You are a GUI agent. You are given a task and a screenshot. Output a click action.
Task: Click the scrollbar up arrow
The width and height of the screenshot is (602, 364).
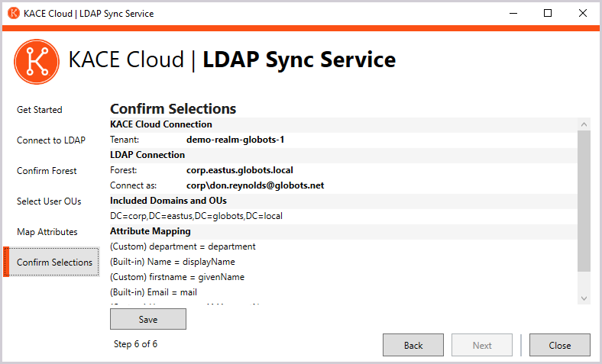click(x=584, y=124)
